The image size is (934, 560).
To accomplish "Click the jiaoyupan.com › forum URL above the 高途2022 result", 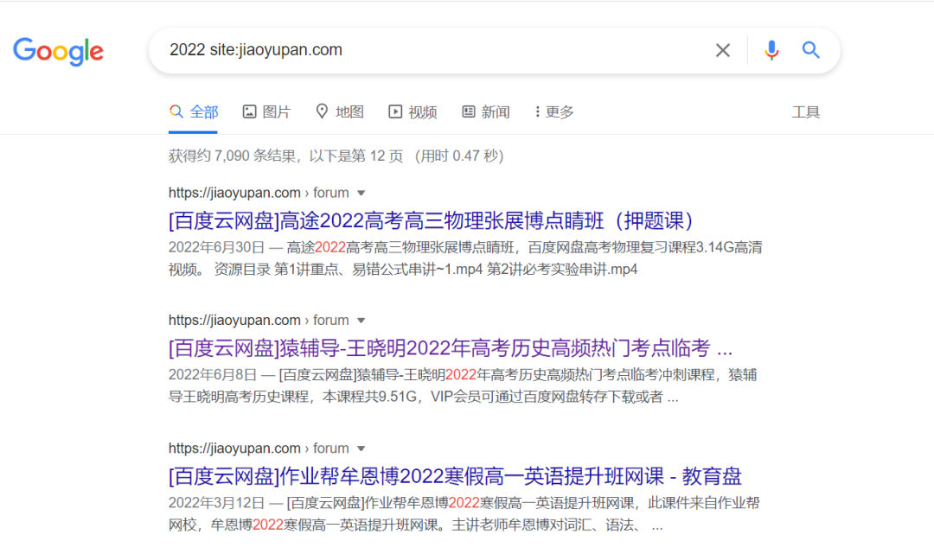I will coord(259,193).
